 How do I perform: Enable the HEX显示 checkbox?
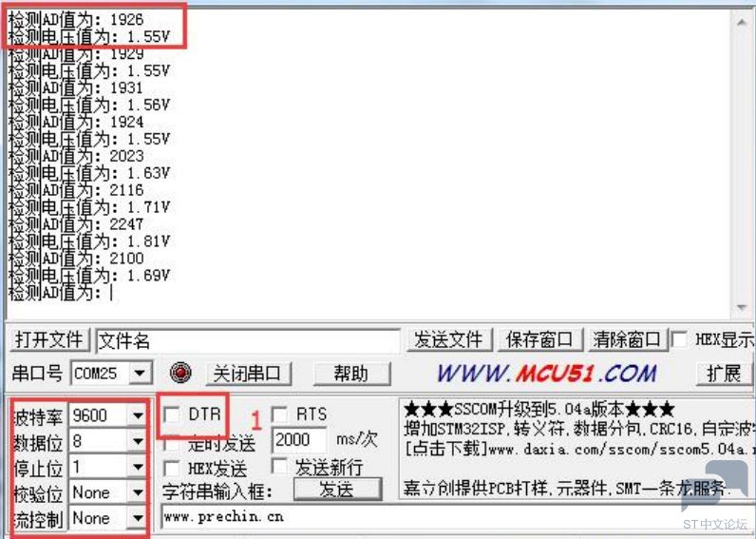pos(680,339)
